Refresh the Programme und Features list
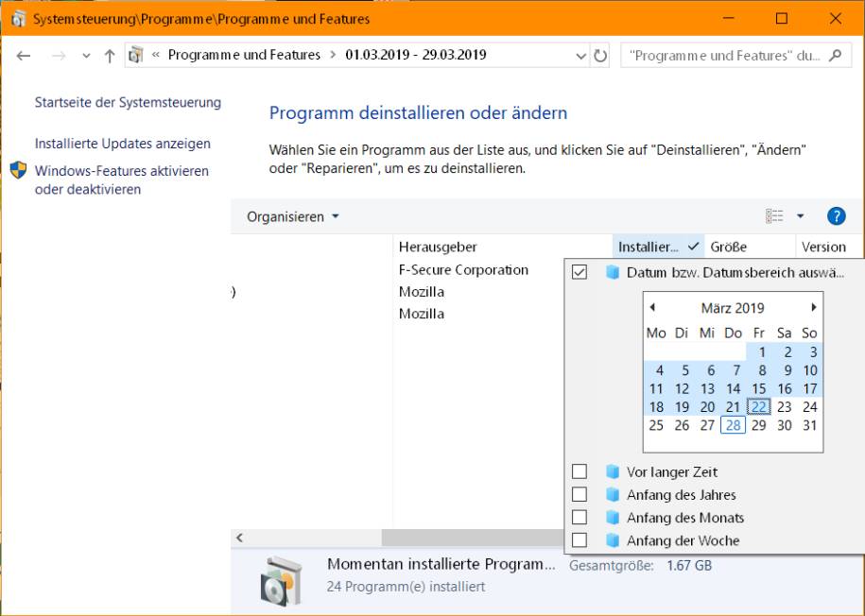This screenshot has width=865, height=616. 600,56
